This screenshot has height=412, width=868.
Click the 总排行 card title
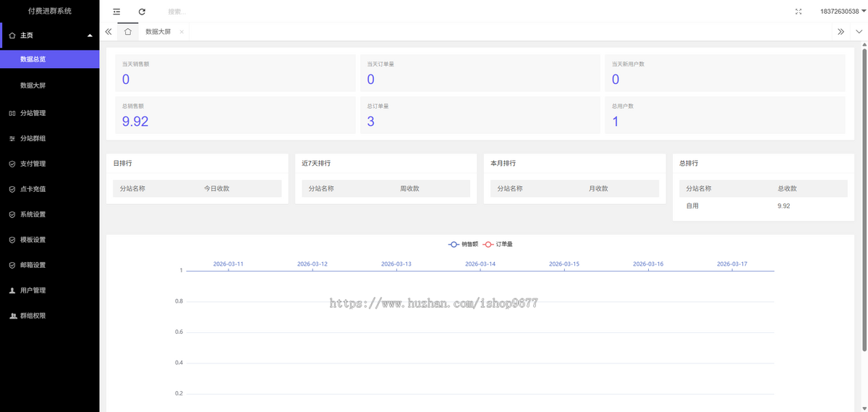pyautogui.click(x=689, y=164)
